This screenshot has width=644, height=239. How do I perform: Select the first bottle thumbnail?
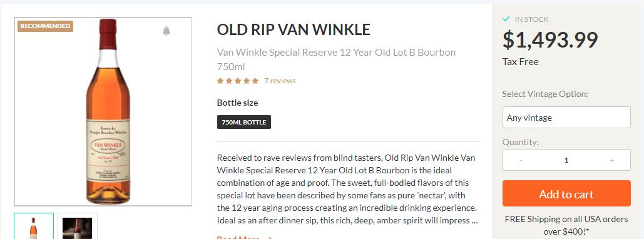[34, 226]
